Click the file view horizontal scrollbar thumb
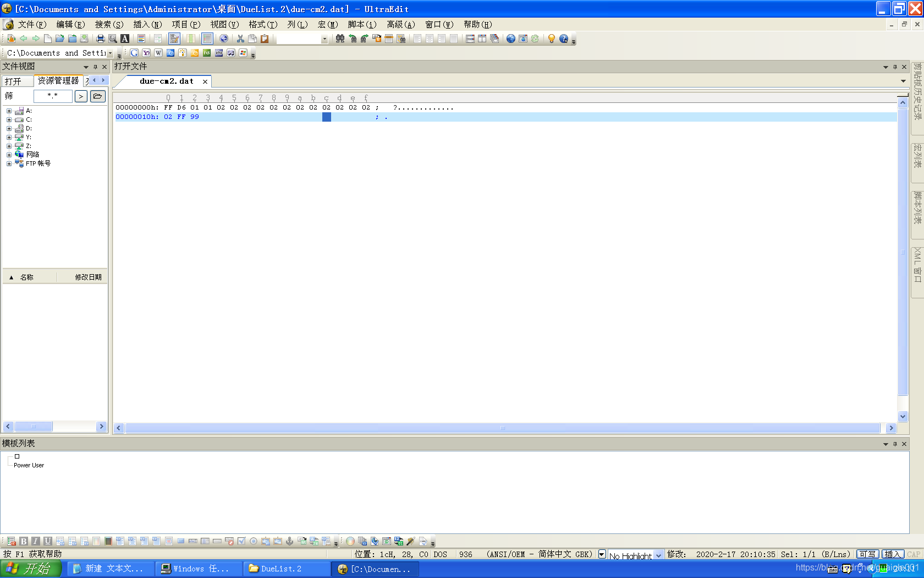 click(34, 427)
